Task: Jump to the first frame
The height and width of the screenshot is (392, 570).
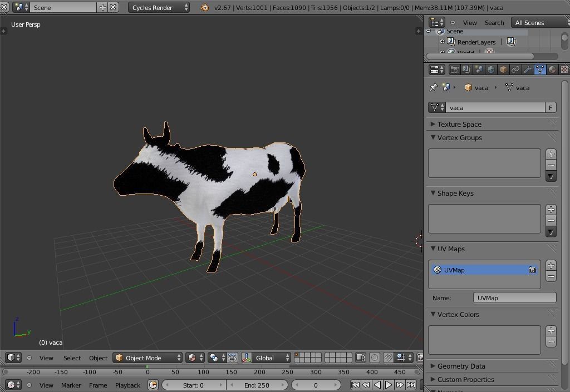Action: click(355, 385)
